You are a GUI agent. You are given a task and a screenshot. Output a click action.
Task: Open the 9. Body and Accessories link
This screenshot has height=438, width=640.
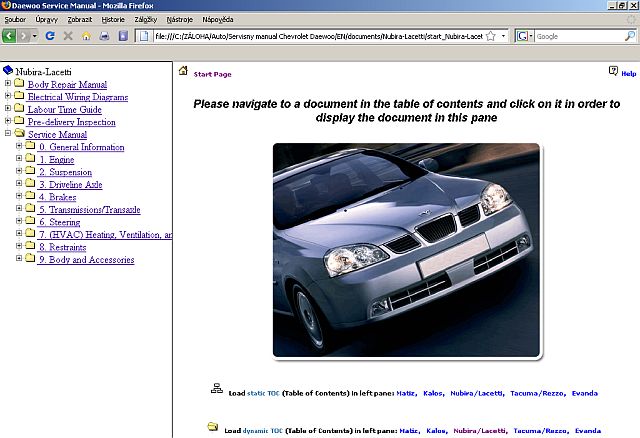coord(87,260)
